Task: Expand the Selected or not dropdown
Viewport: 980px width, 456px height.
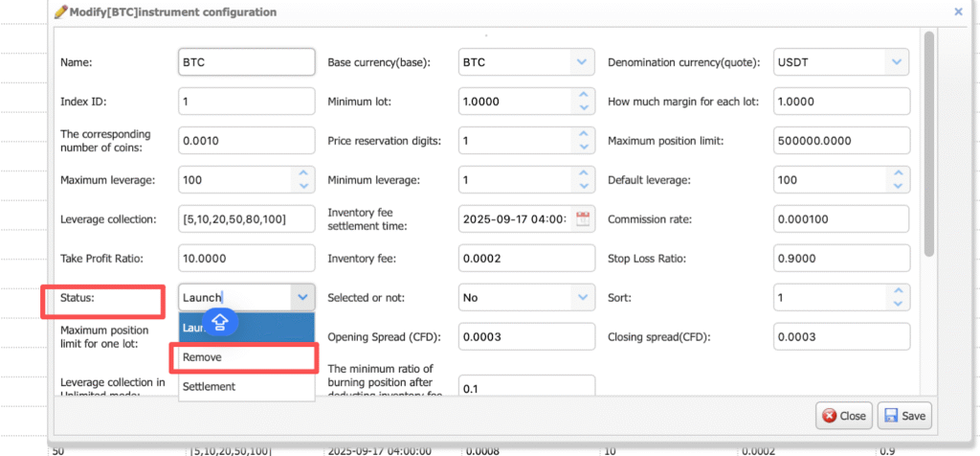Action: 582,298
